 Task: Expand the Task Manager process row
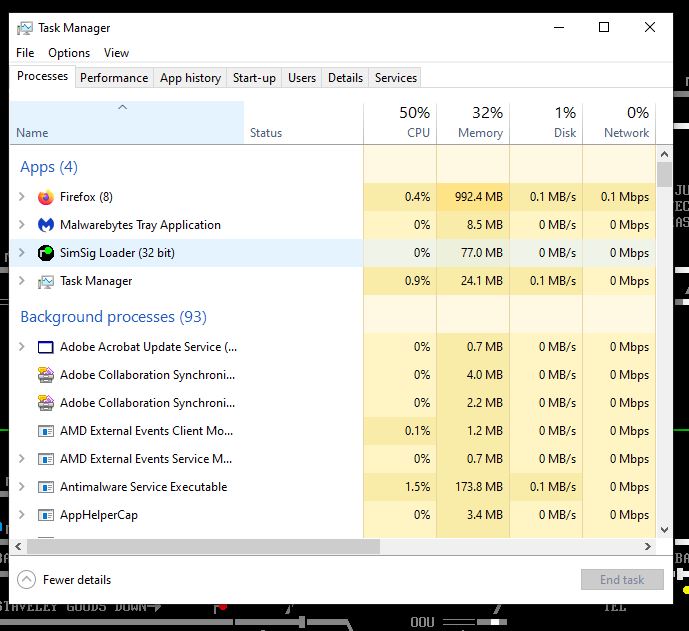point(22,281)
